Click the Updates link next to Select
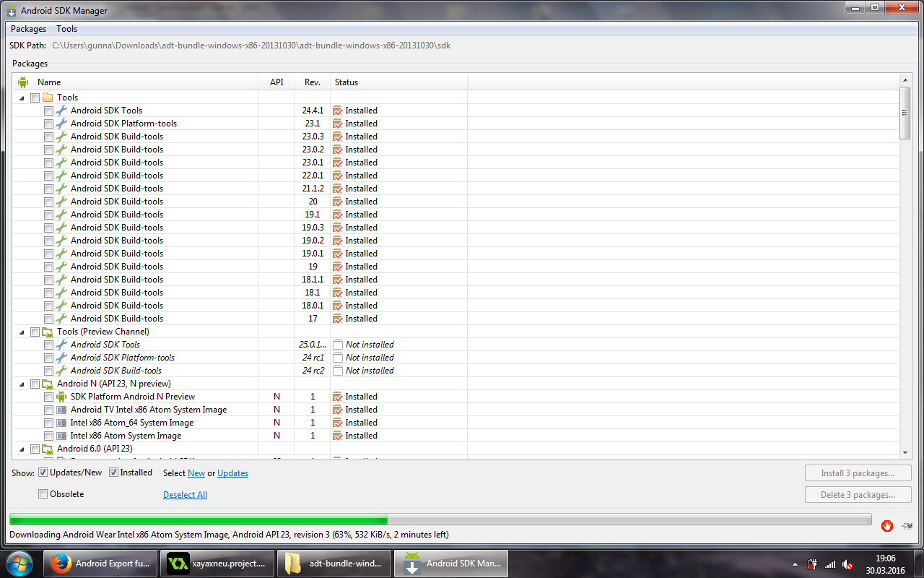The width and height of the screenshot is (924, 578). [232, 473]
